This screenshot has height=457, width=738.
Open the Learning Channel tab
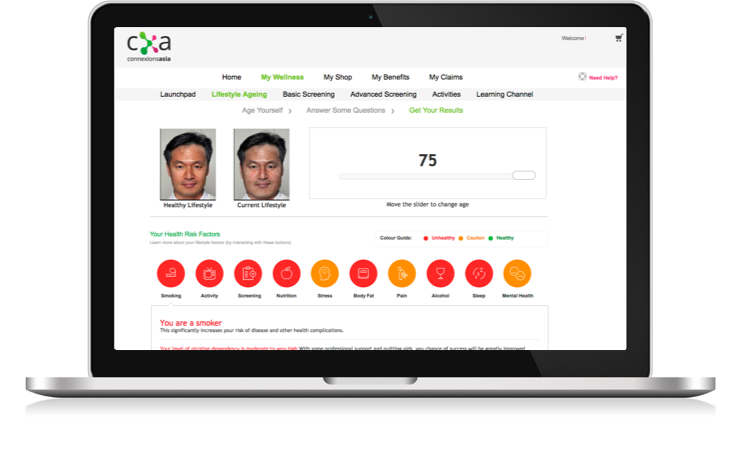click(x=504, y=94)
